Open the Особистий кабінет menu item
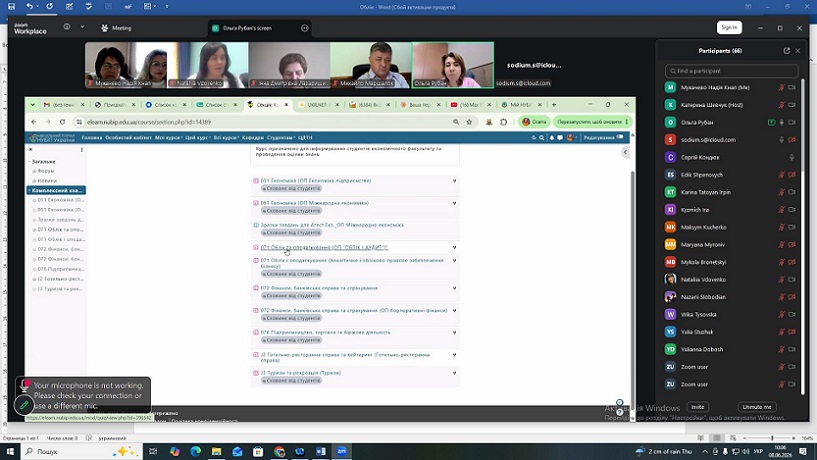This screenshot has height=460, width=817. [128, 138]
